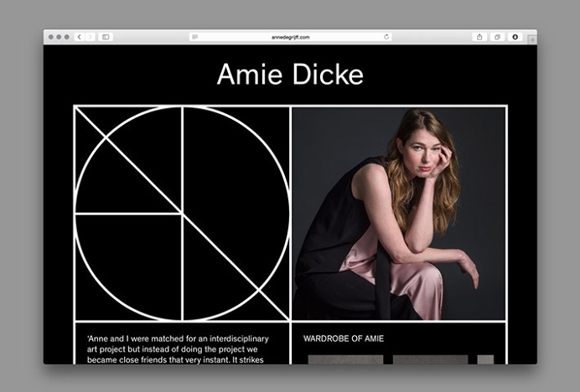
Task: Show all tabs overview icon
Action: click(497, 37)
